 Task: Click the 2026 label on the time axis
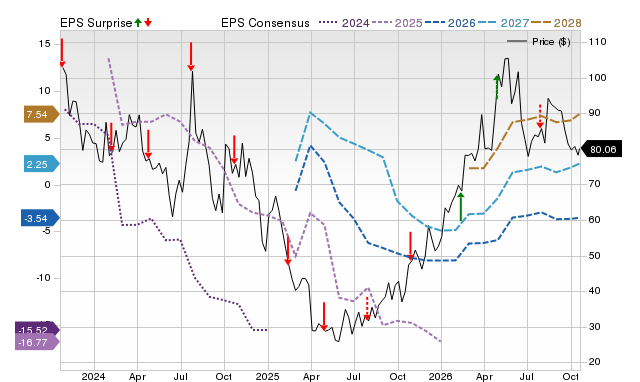pyautogui.click(x=440, y=376)
